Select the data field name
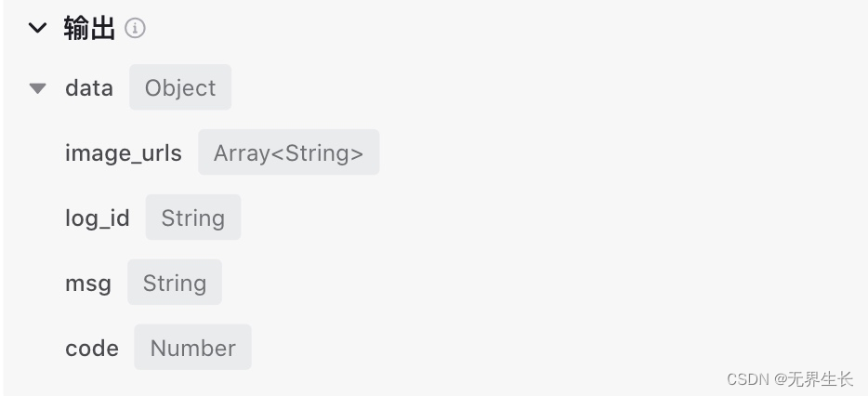868x396 pixels. [x=89, y=88]
